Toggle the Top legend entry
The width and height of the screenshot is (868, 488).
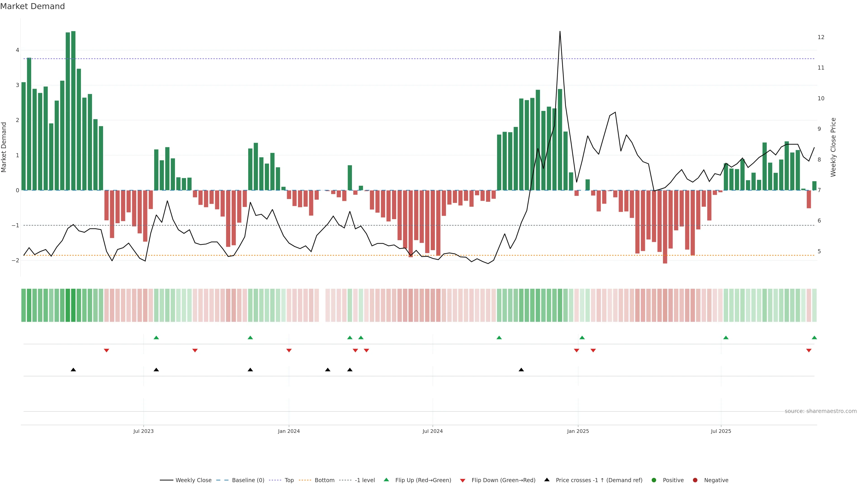[289, 480]
